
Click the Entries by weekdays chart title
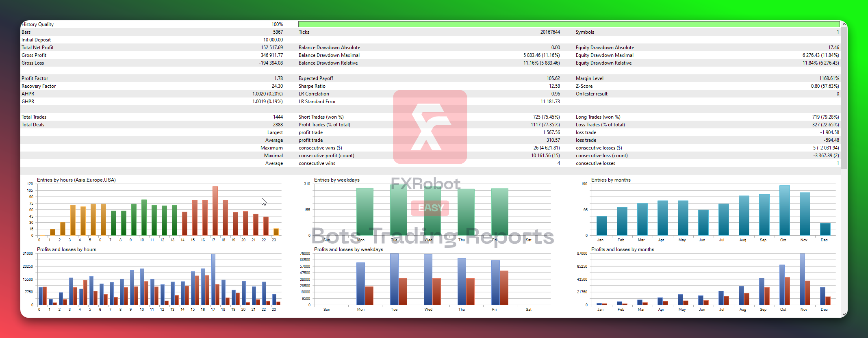coord(337,180)
